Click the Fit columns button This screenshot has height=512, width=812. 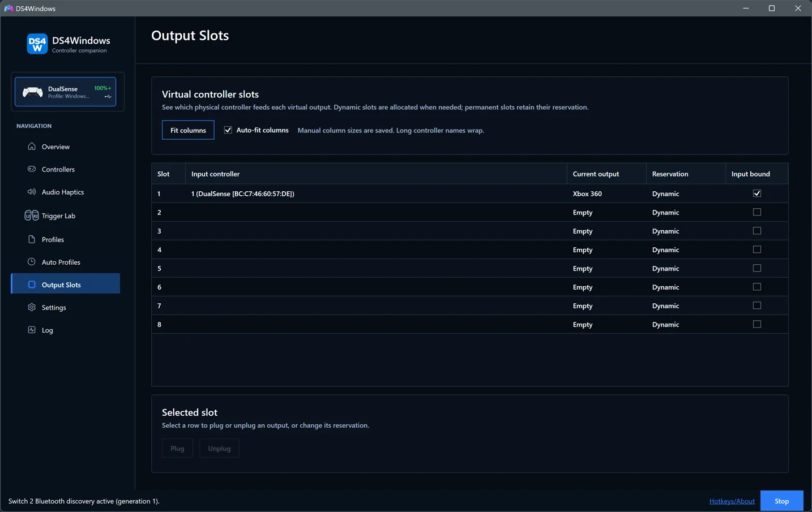click(188, 130)
